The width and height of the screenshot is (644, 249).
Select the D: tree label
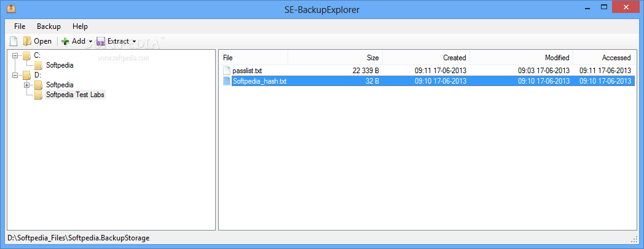[x=37, y=75]
